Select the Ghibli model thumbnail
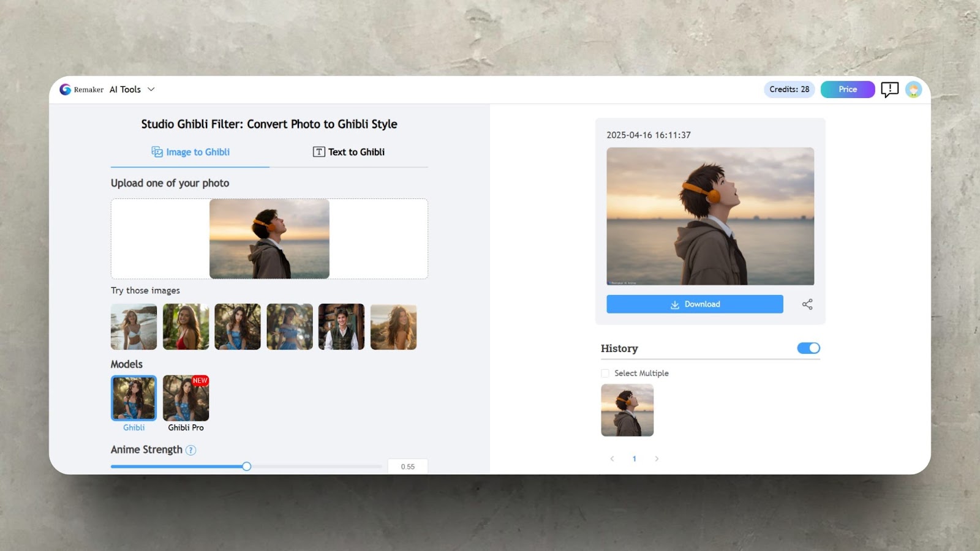The image size is (980, 551). [134, 398]
